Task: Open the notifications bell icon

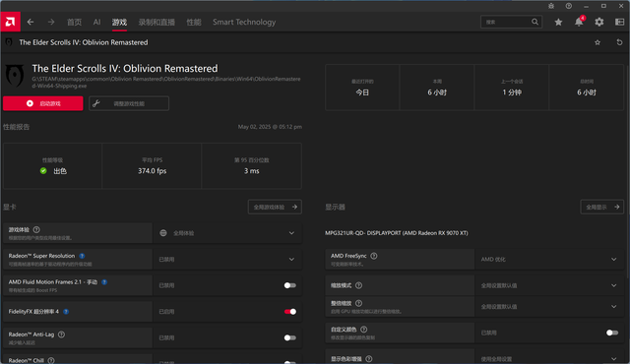Action: (579, 22)
